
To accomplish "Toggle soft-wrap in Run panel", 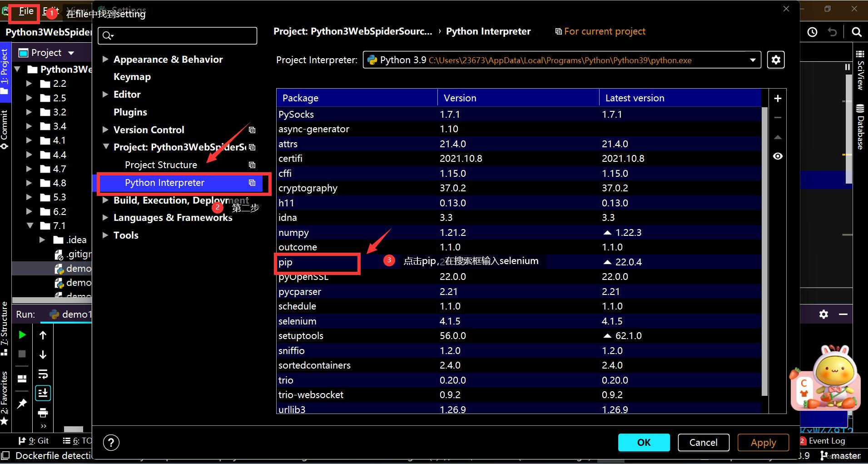I will [x=43, y=374].
